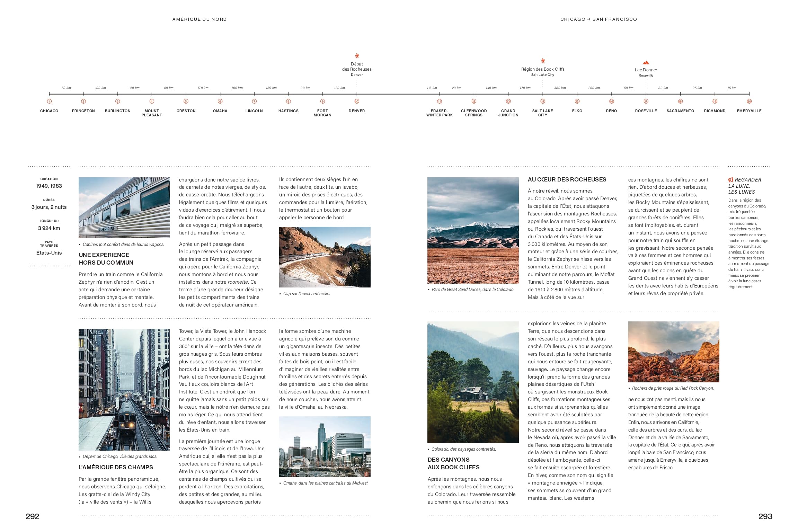Click the "380 km" distance label
Image resolution: width=798 pixels, height=532 pixels.
(x=560, y=88)
